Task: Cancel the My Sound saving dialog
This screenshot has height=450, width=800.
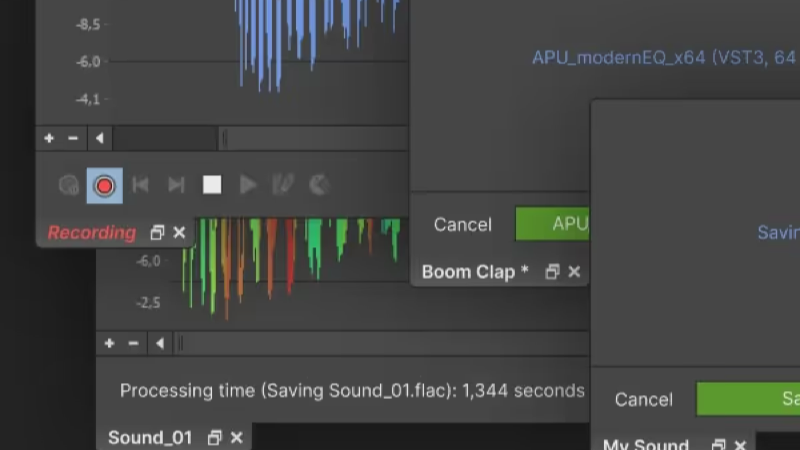Action: 643,399
